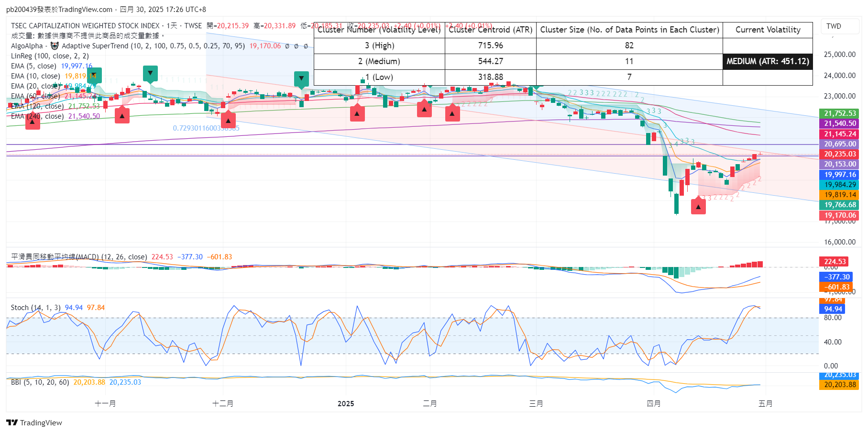
Task: Select the LinReg (100, close, 2, 2) legend
Action: [x=50, y=56]
